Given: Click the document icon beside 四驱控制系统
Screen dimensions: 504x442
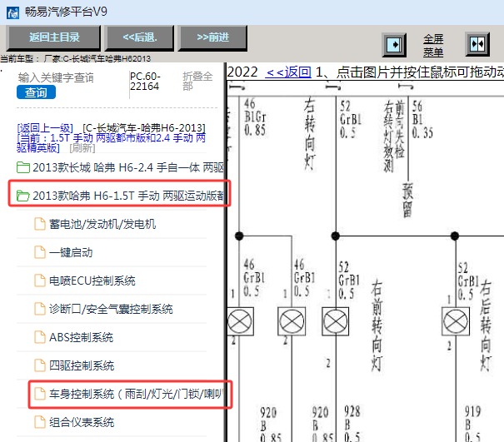Looking at the screenshot, I should coord(40,365).
